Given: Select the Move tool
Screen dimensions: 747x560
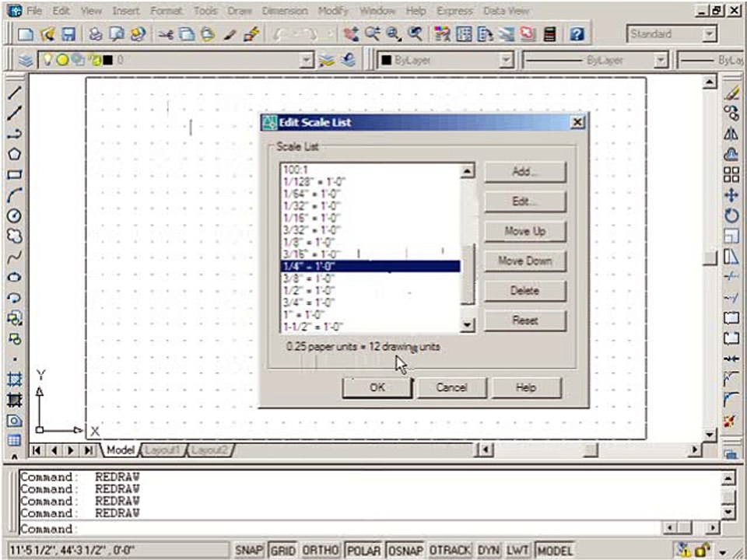Looking at the screenshot, I should (731, 195).
